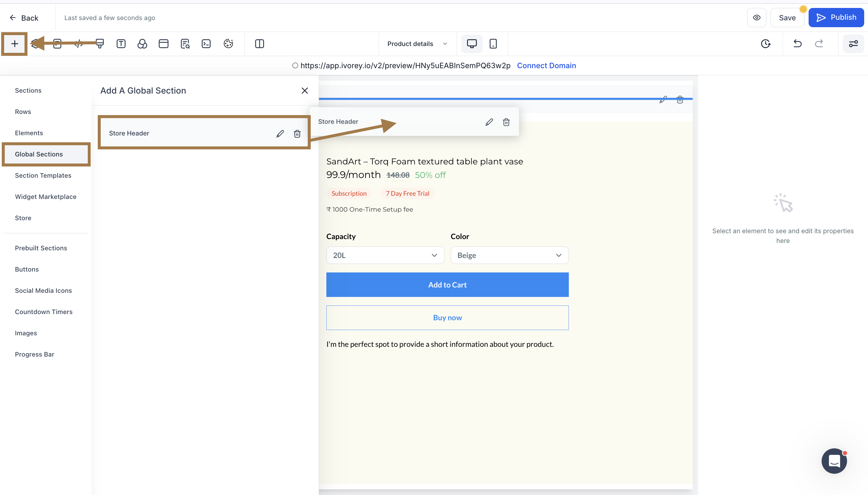
Task: Open the cookie consent settings icon
Action: [228, 44]
